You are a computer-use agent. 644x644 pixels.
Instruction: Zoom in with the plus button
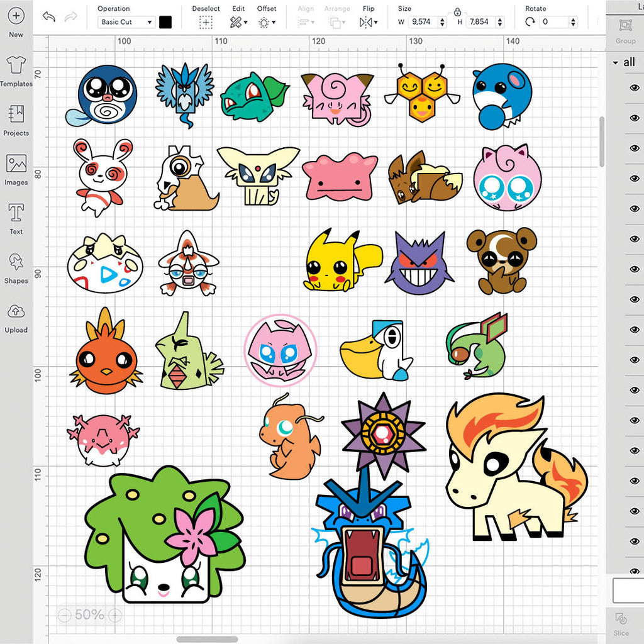[114, 615]
